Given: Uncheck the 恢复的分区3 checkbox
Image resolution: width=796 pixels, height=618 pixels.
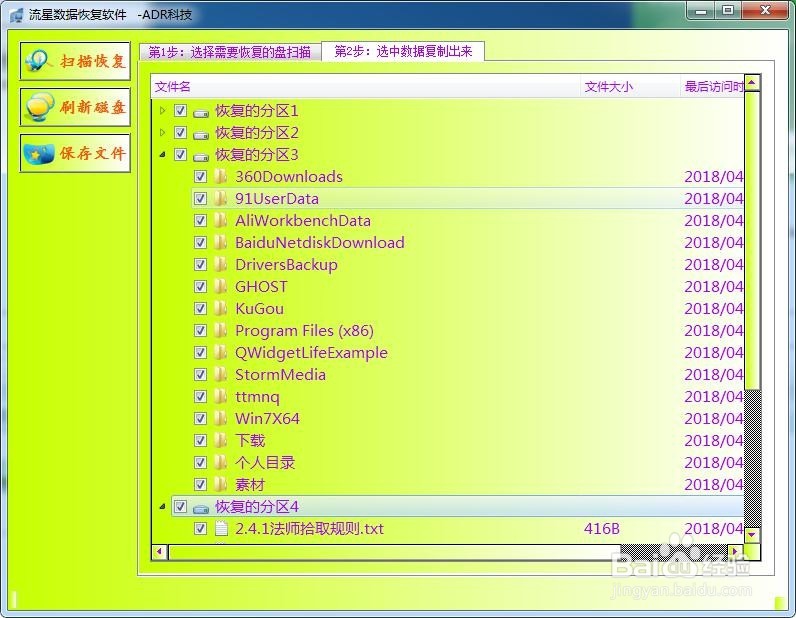Looking at the screenshot, I should pos(180,154).
